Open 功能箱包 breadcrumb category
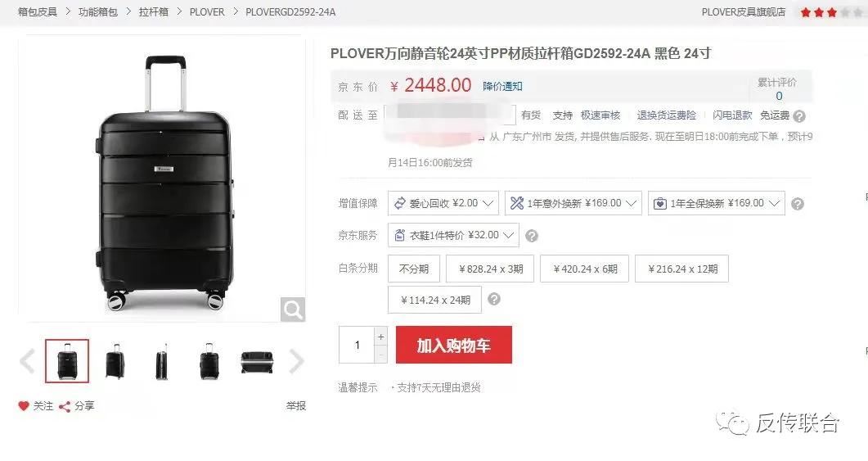Image resolution: width=868 pixels, height=461 pixels. coord(98,11)
